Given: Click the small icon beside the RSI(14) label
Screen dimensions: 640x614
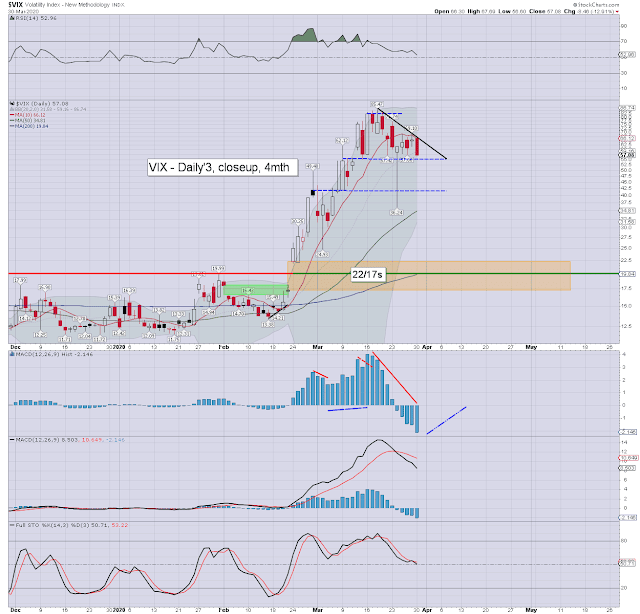Looking at the screenshot, I should pyautogui.click(x=12, y=18).
